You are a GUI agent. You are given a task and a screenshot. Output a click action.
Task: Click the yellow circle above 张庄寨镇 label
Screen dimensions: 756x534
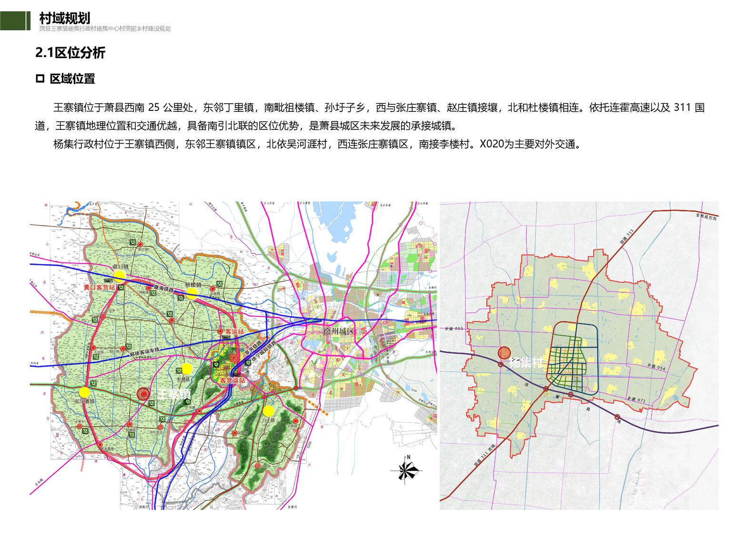click(84, 392)
